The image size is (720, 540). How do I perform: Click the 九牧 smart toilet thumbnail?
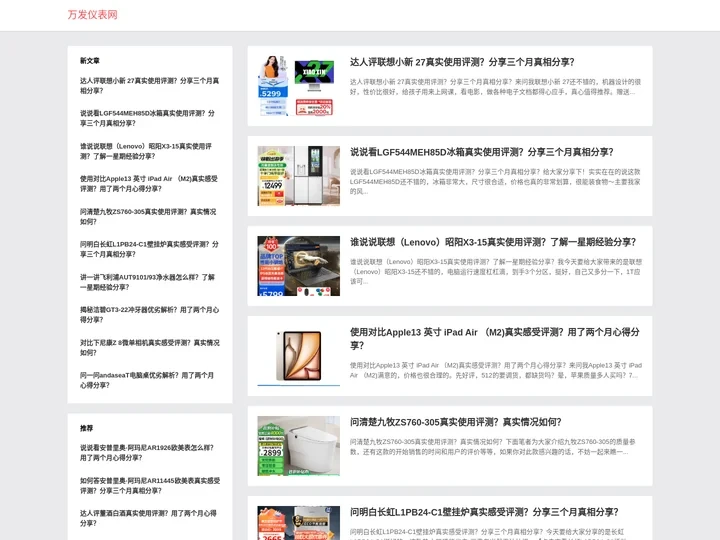[298, 446]
